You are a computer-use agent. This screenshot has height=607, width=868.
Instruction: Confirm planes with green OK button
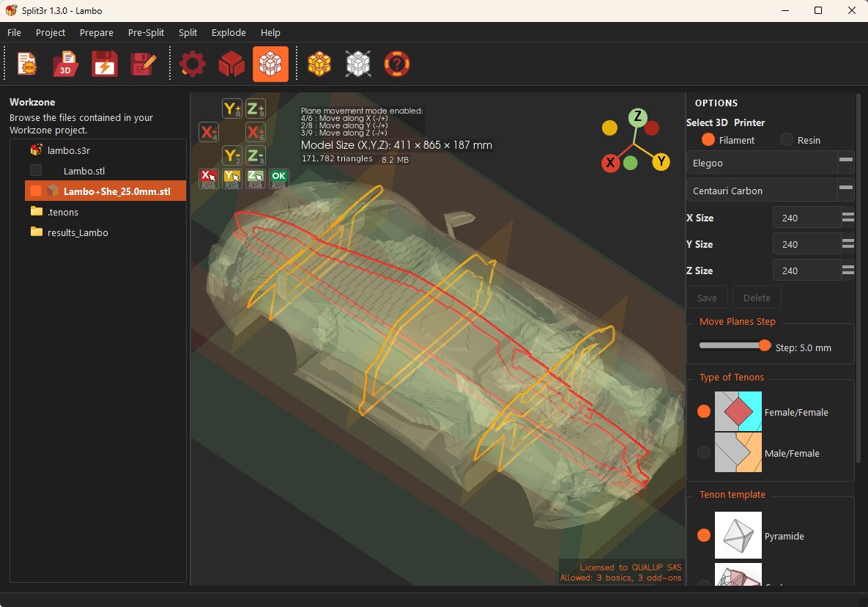coord(278,178)
